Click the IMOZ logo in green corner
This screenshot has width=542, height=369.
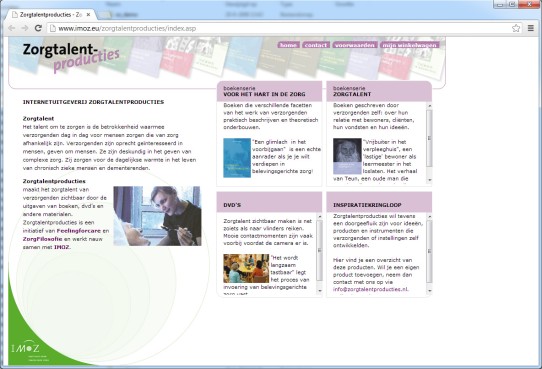pos(26,348)
